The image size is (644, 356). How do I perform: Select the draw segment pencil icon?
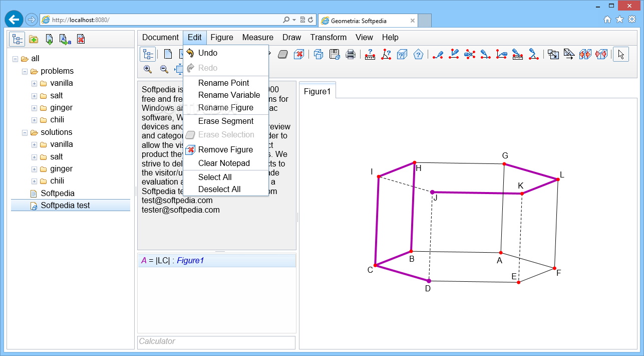tap(438, 54)
